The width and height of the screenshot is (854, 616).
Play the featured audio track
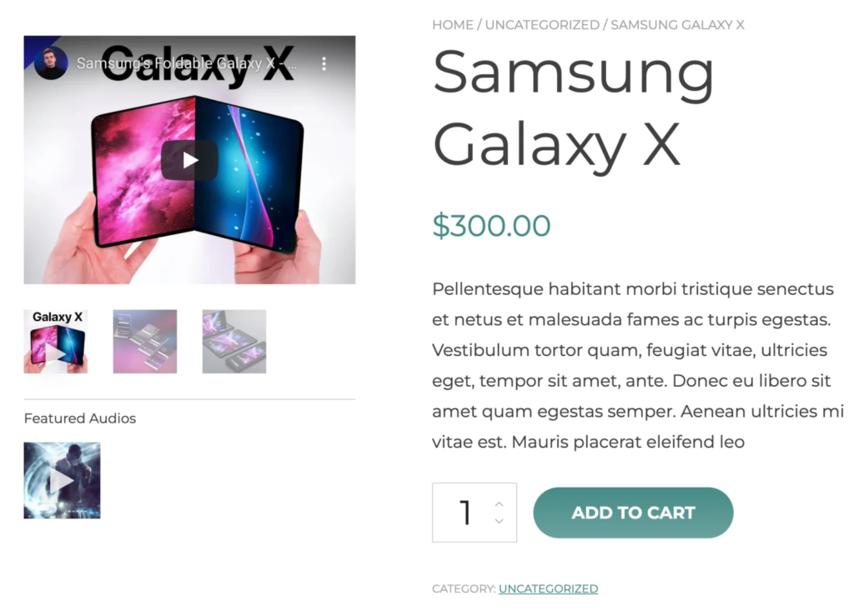[x=62, y=480]
